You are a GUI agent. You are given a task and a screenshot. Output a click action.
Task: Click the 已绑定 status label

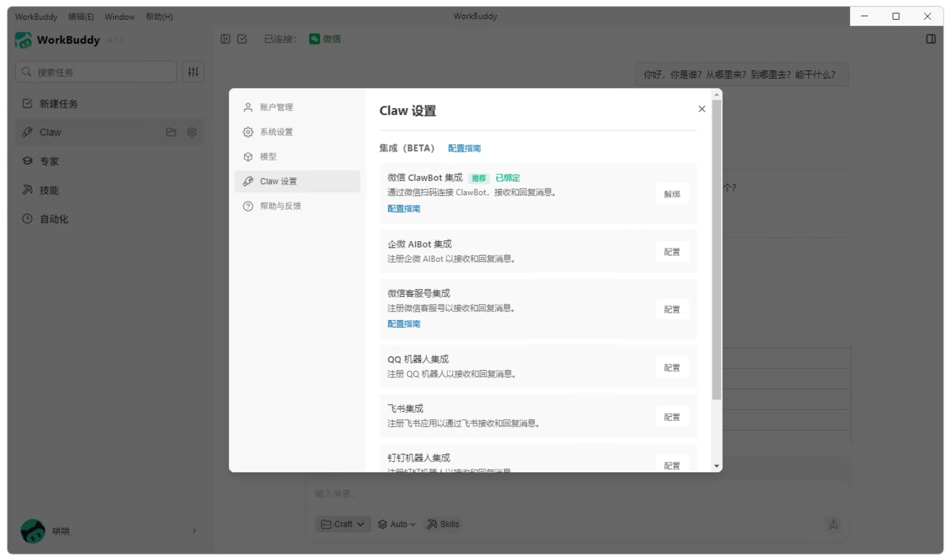coord(508,178)
